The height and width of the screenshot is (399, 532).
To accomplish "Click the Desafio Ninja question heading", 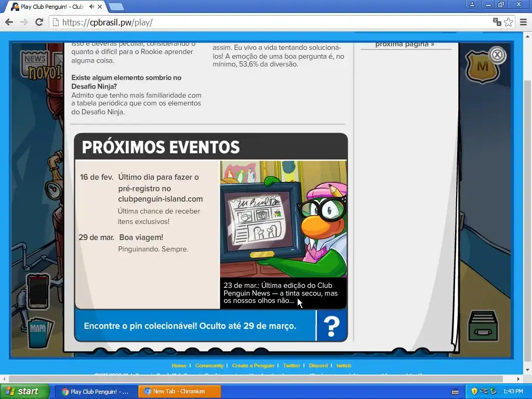I will (x=126, y=82).
